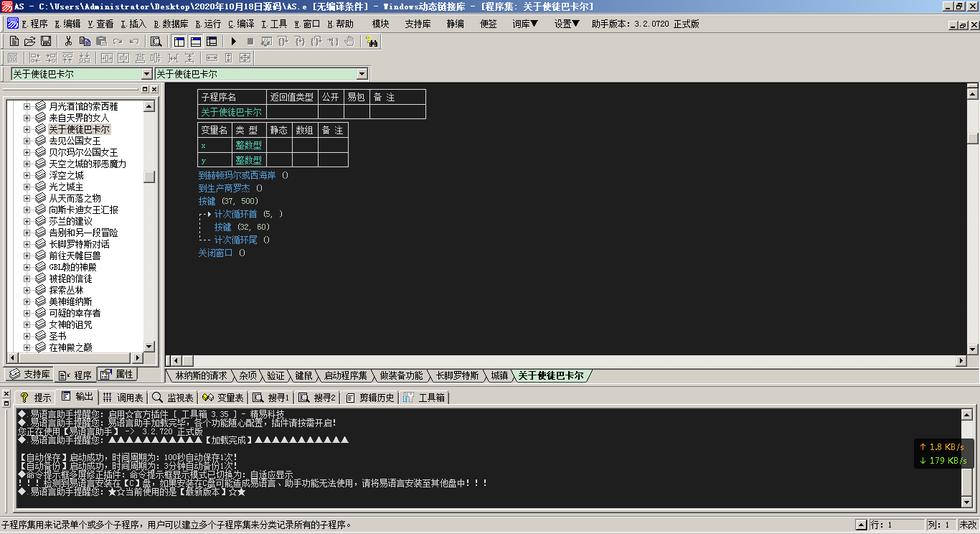Image resolution: width=980 pixels, height=534 pixels.
Task: Click the Stop square icon
Action: (250, 42)
